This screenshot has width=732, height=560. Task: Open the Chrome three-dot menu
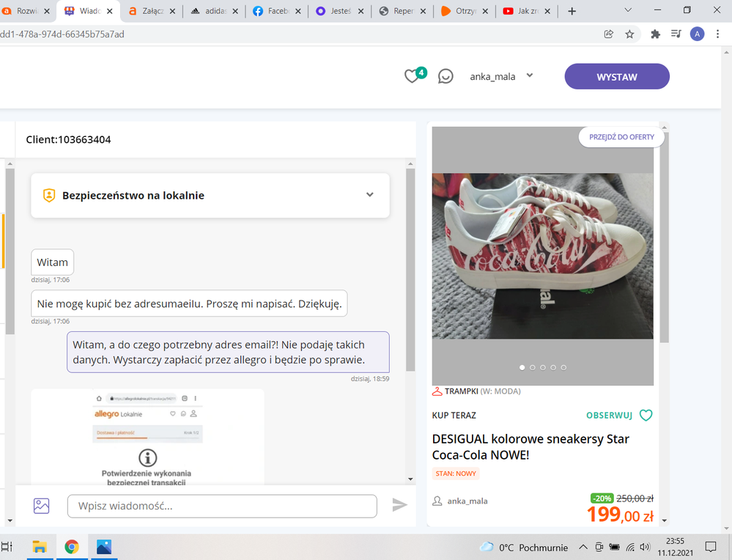click(x=718, y=34)
